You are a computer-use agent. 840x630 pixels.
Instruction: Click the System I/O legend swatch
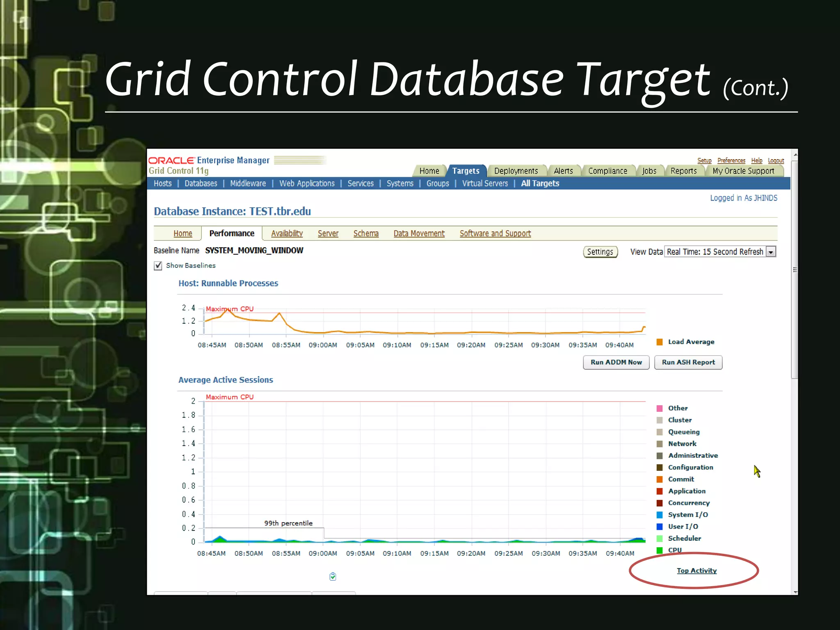(660, 515)
